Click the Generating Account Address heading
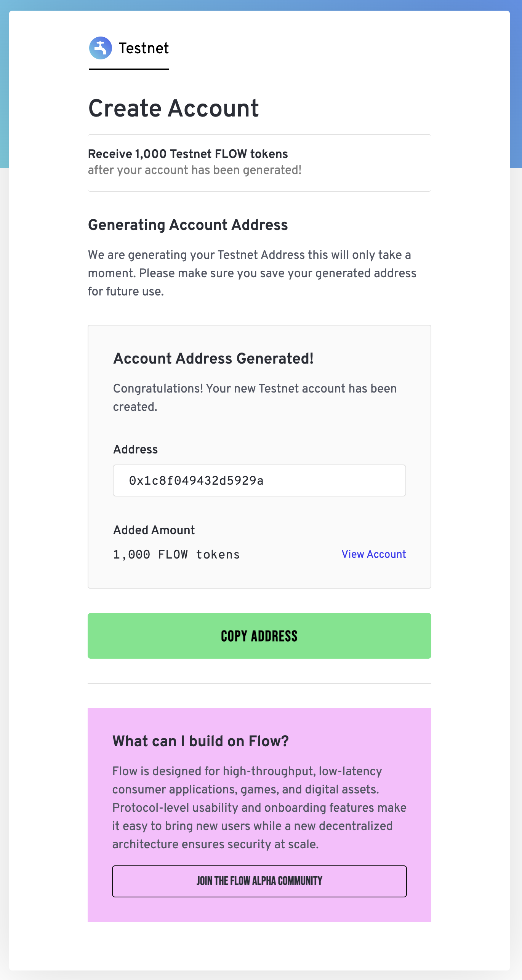 [x=188, y=225]
